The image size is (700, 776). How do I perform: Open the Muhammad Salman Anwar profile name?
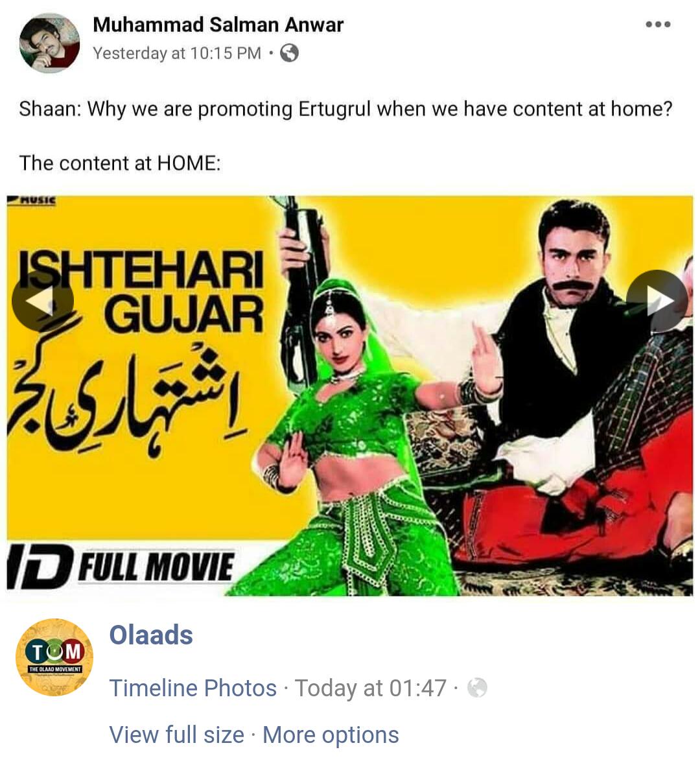(218, 24)
